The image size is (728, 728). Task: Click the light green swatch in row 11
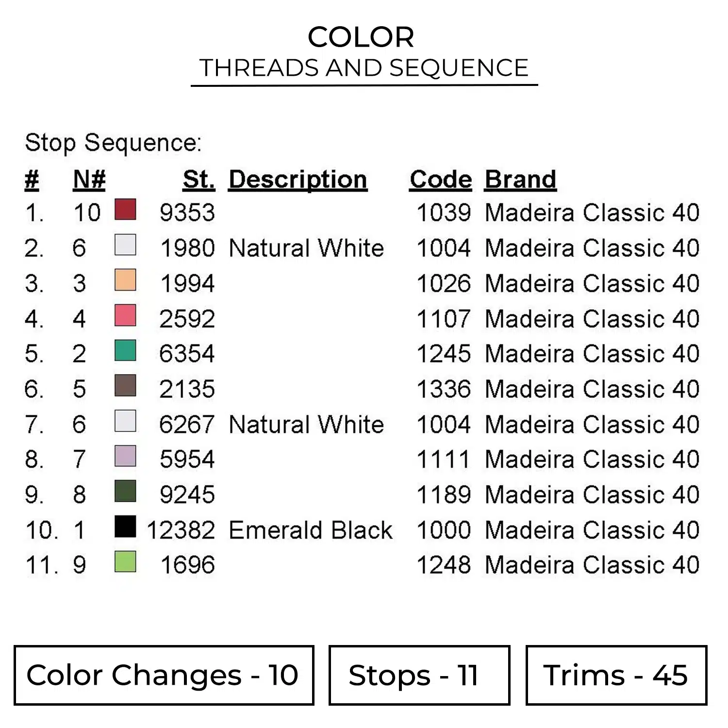click(x=125, y=562)
